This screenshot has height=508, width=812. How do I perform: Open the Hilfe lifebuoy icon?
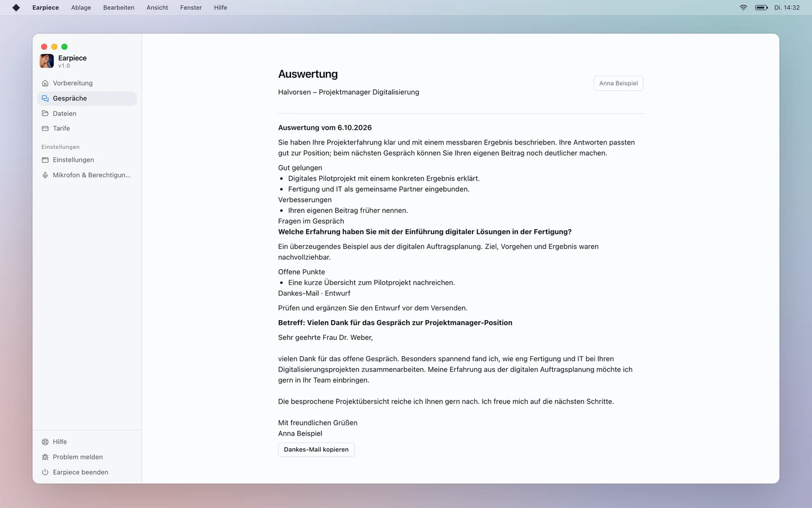[x=45, y=442]
